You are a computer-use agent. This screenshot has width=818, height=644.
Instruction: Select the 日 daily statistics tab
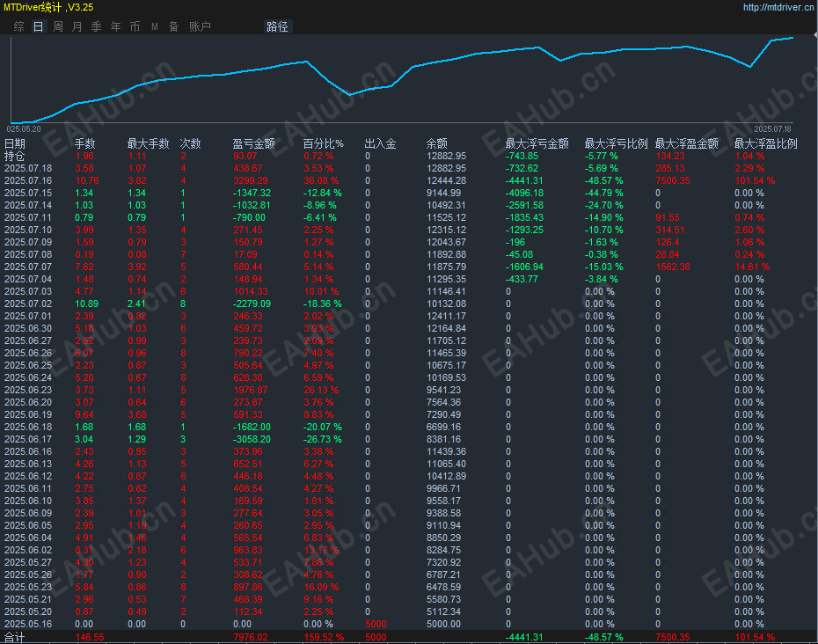[38, 26]
